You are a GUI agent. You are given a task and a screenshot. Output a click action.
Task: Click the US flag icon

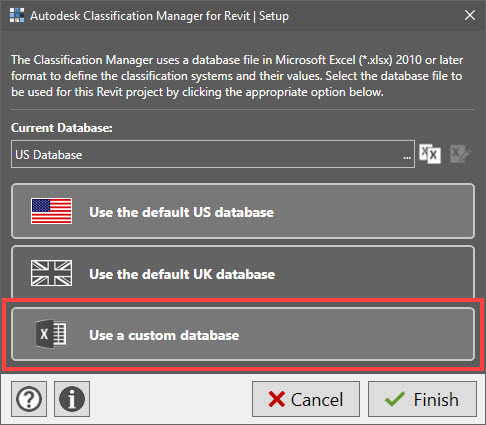point(51,211)
